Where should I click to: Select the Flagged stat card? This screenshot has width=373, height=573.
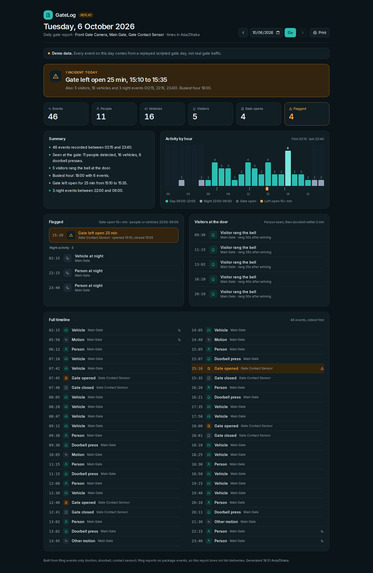click(x=307, y=114)
